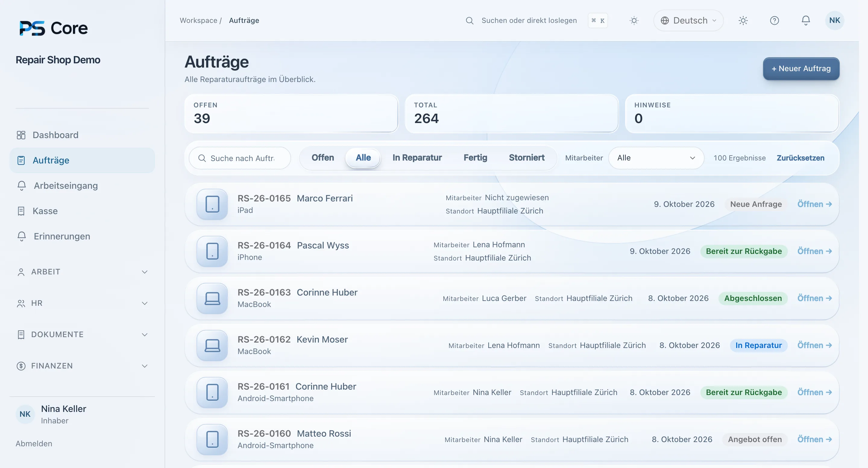
Task: Open the notifications bell in header
Action: point(805,21)
